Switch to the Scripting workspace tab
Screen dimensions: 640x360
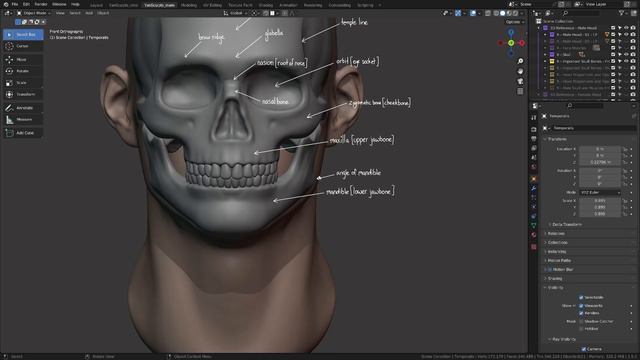click(365, 5)
